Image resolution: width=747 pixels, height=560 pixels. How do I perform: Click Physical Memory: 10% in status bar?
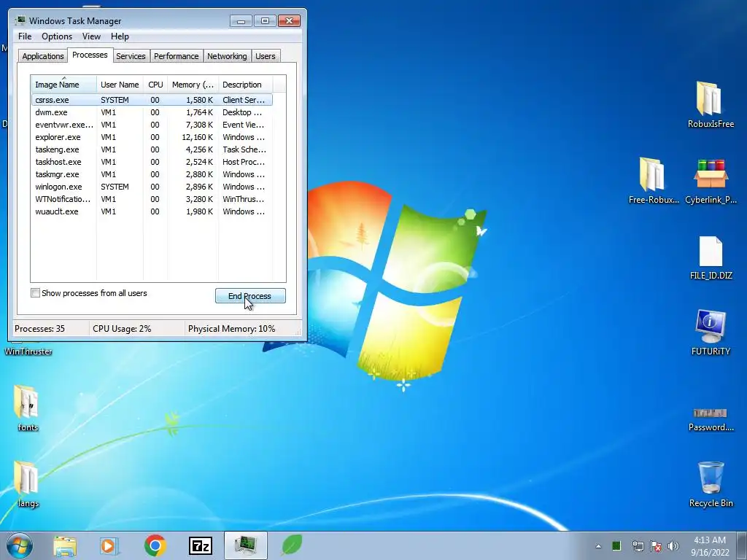point(231,329)
